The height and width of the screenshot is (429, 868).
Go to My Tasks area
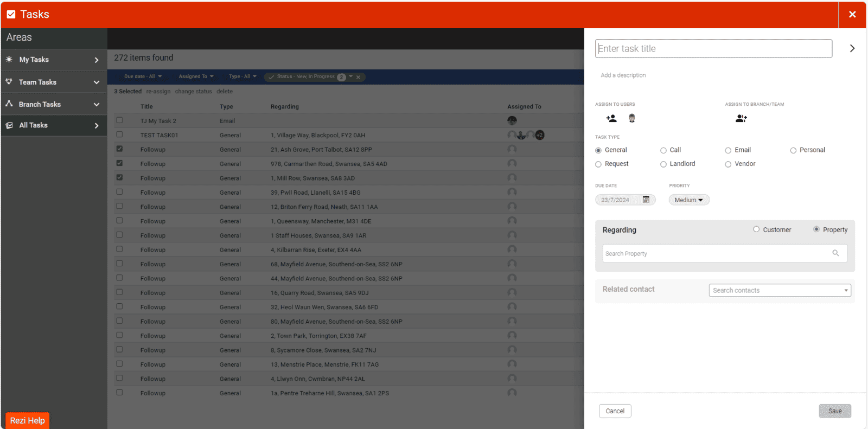pyautogui.click(x=54, y=60)
